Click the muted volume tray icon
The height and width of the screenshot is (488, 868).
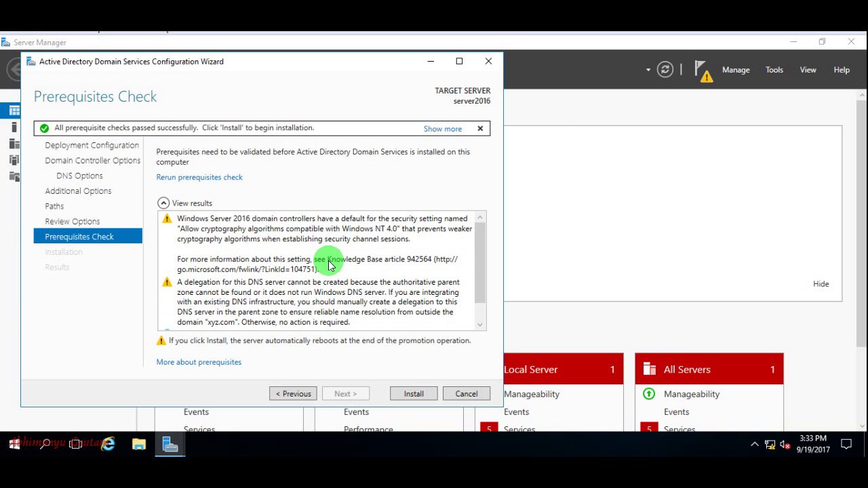(x=785, y=445)
